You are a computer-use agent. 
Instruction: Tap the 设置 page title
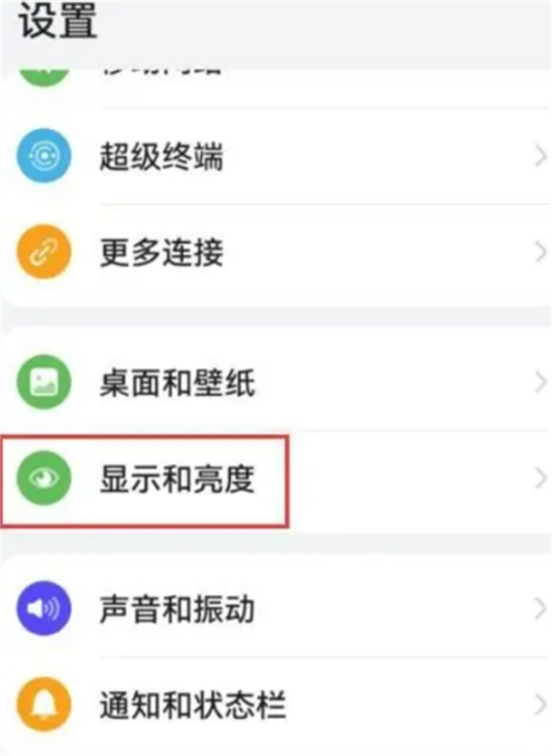tap(58, 20)
